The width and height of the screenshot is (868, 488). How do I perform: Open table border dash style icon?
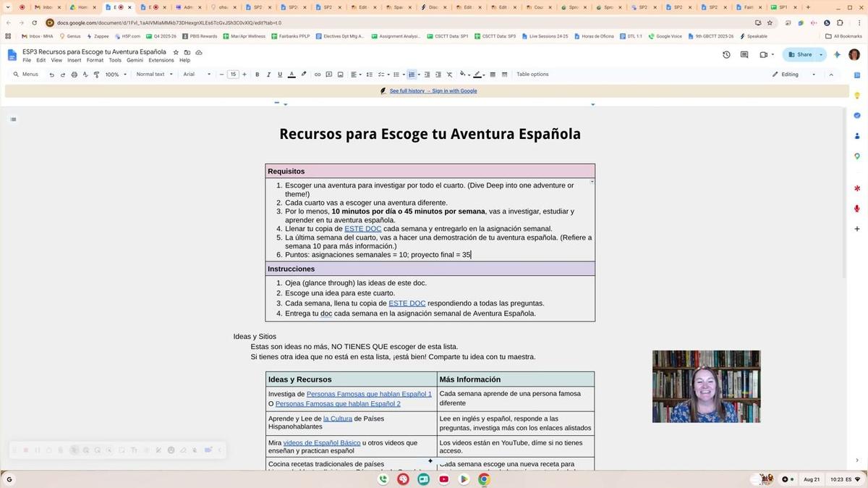coord(504,75)
